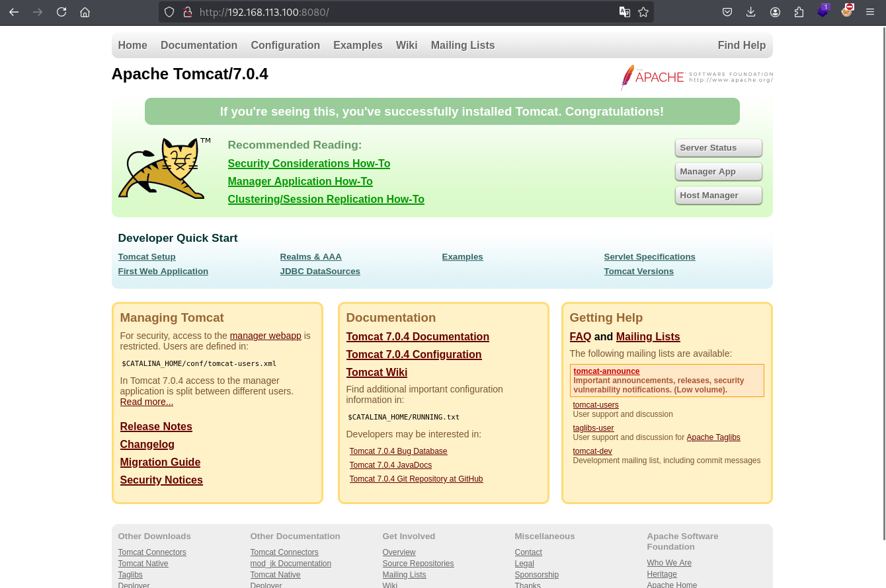
Task: Open the Examples nav item
Action: [x=358, y=45]
